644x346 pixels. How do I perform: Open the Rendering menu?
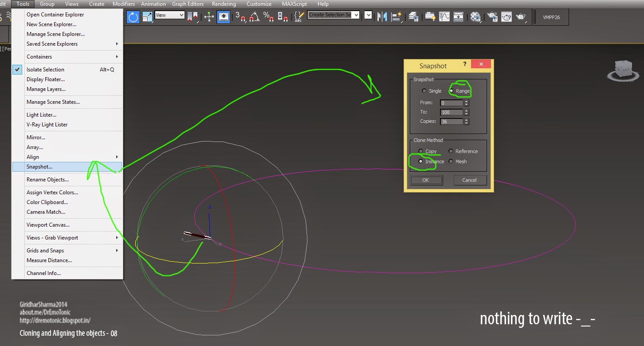coord(224,4)
